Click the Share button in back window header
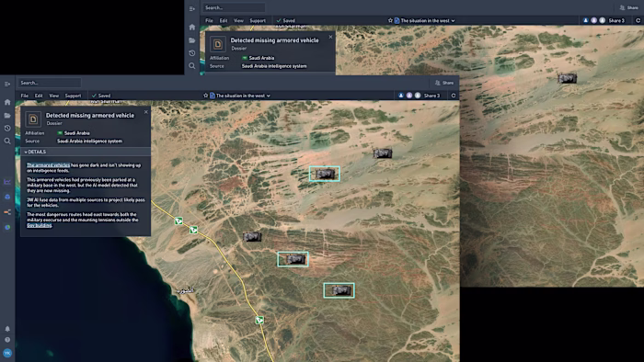644x362 pixels. [x=628, y=7]
